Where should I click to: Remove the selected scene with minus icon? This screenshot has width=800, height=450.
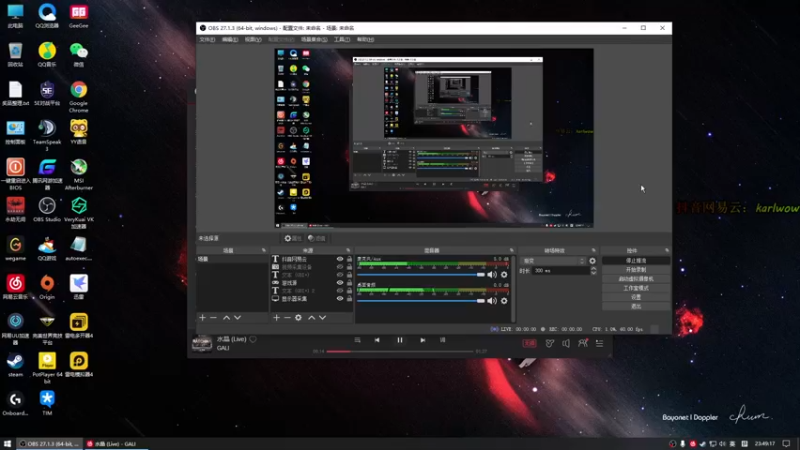click(x=213, y=317)
